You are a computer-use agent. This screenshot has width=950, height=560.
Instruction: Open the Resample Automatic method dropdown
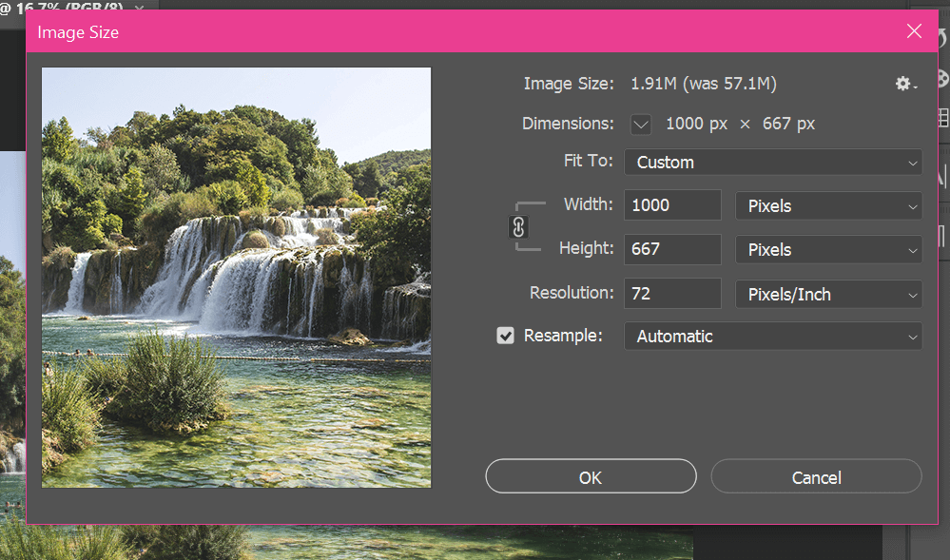(772, 337)
